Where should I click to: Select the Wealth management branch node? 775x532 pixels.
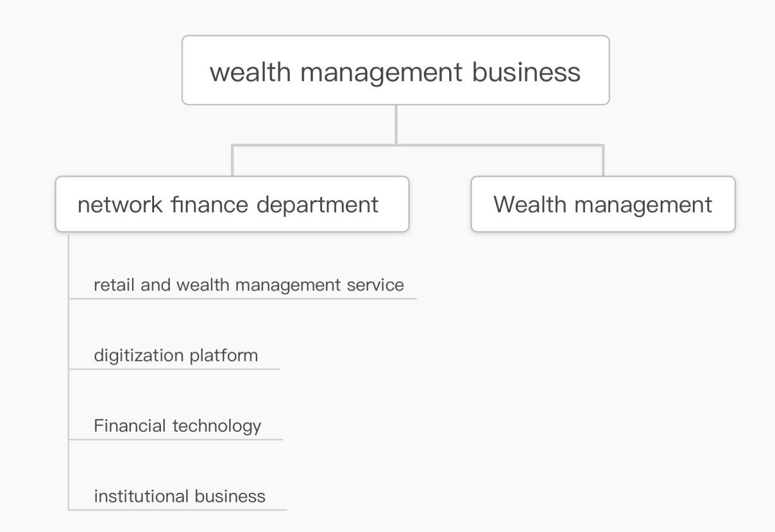(603, 204)
